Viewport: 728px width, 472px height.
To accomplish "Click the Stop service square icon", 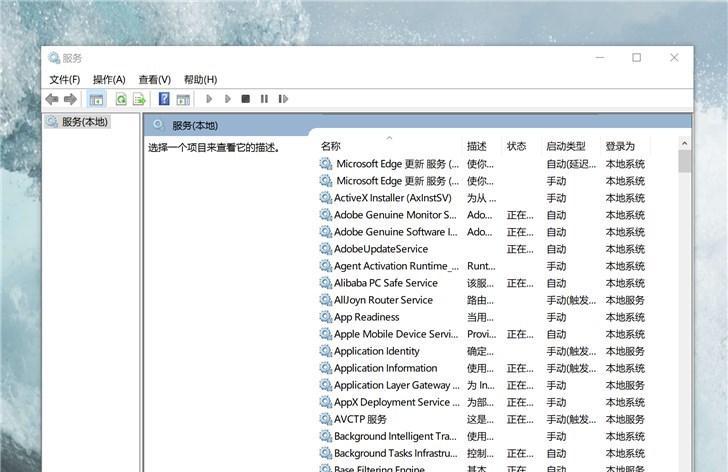I will [246, 99].
